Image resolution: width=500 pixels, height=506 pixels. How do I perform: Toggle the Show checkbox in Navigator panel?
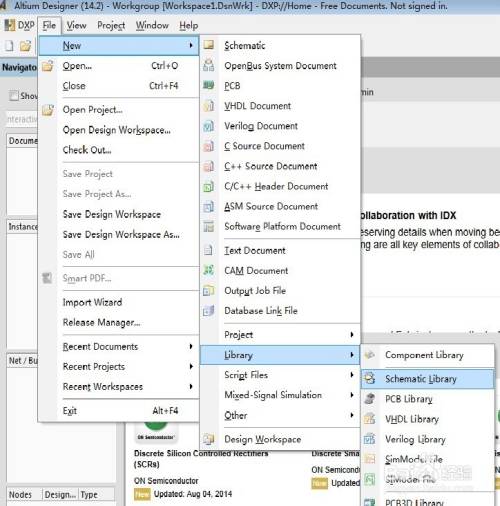(14, 96)
